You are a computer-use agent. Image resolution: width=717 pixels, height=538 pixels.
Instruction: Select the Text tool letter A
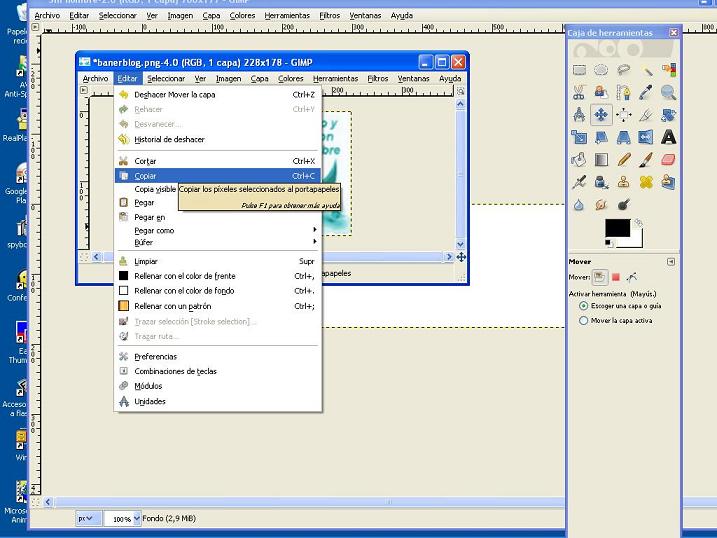tap(668, 137)
